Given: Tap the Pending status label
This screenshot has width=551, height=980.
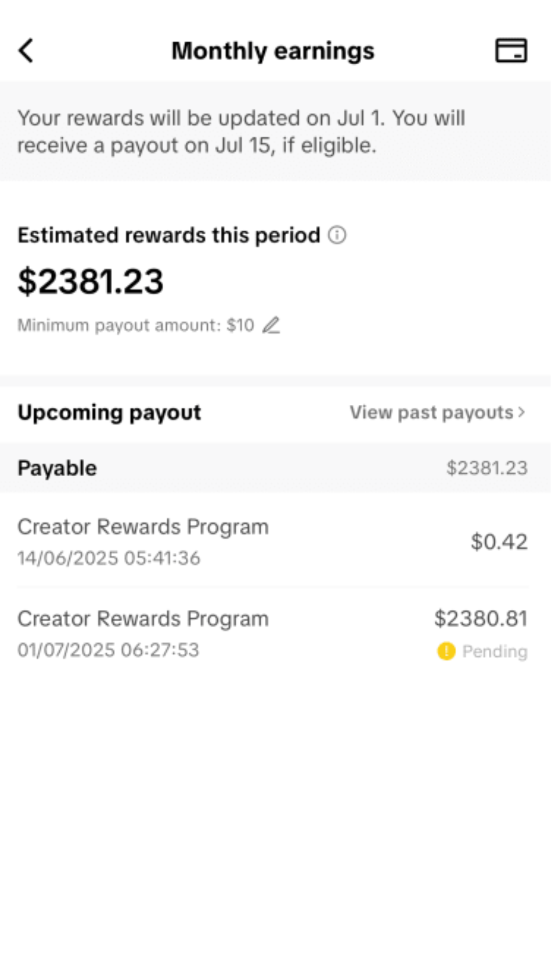Looking at the screenshot, I should pos(494,651).
